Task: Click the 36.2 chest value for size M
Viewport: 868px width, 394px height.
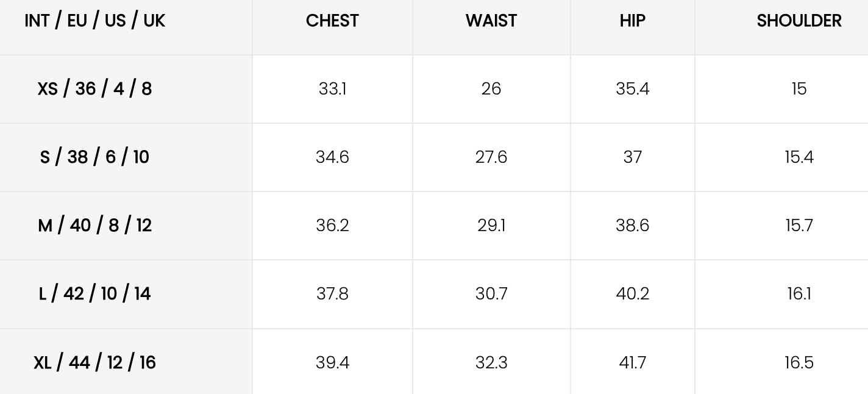Action: point(332,226)
